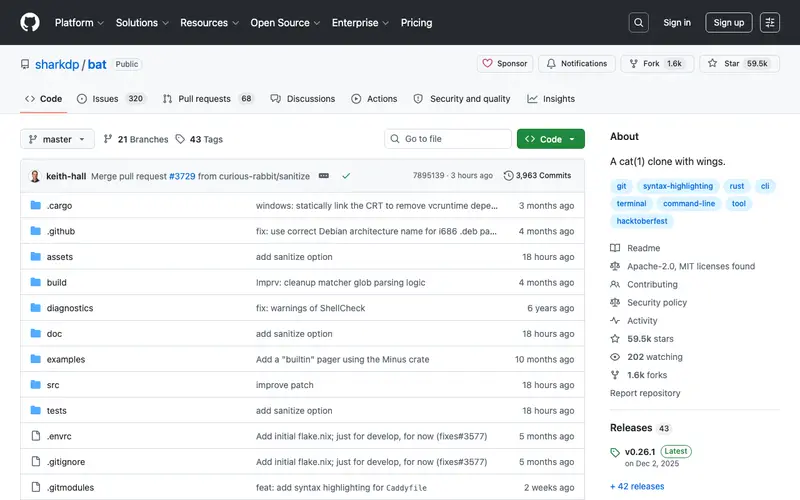This screenshot has width=800, height=500.
Task: Click Report repository link
Action: pos(645,393)
